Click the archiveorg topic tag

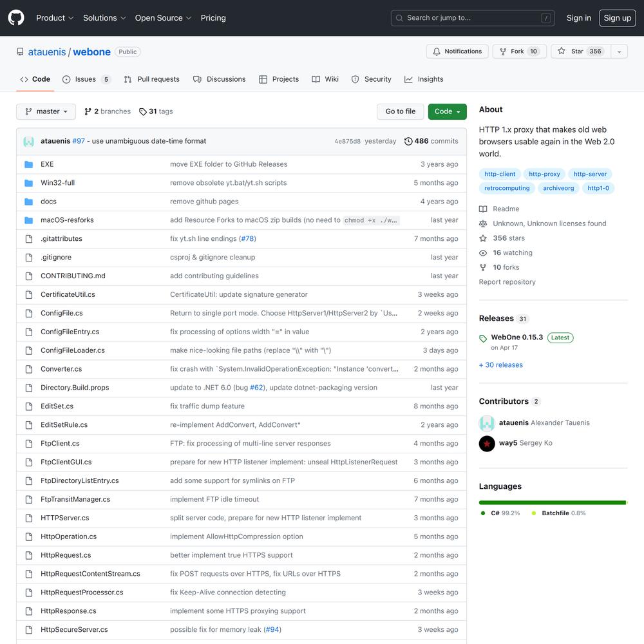point(558,188)
